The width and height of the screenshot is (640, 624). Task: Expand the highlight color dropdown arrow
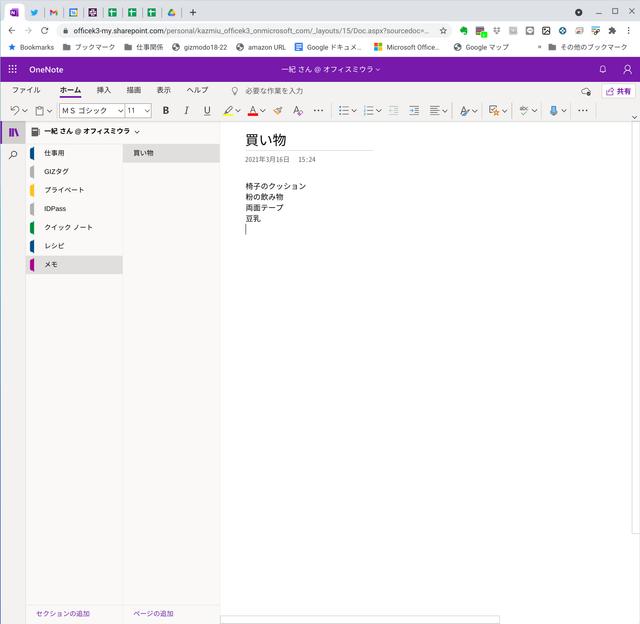(x=238, y=111)
